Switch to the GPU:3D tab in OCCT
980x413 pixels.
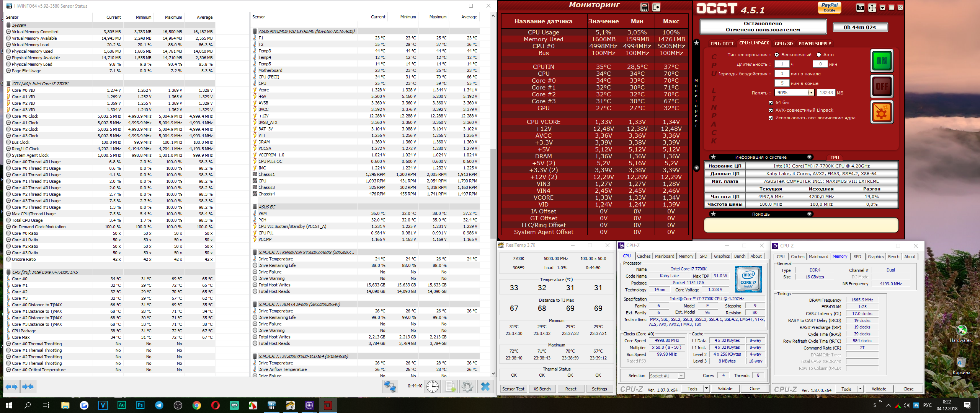[x=784, y=44]
